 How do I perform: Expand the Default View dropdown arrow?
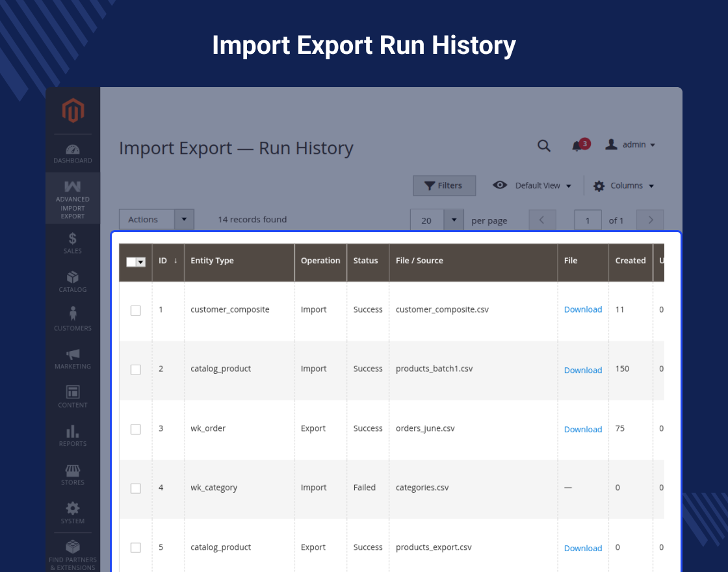click(568, 186)
